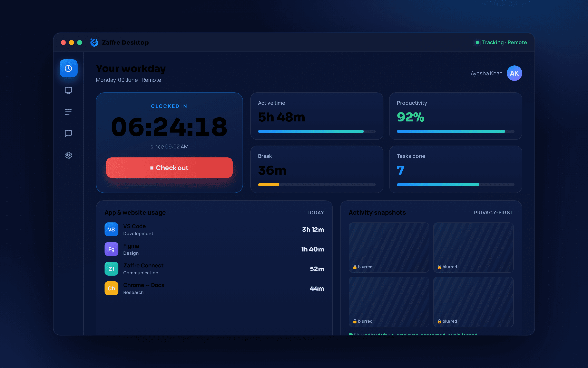Select the Chrome — Docs row name
Viewport: 588px width, 368px height.
click(x=144, y=285)
